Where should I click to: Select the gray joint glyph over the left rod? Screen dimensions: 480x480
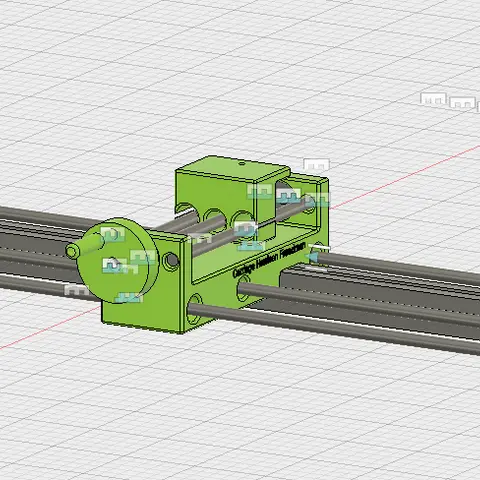coord(77,290)
